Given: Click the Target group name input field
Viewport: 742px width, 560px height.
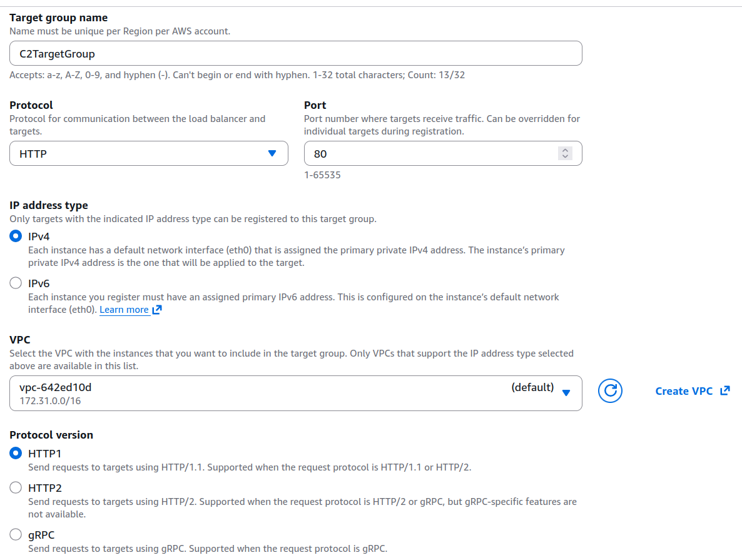Looking at the screenshot, I should (x=295, y=54).
